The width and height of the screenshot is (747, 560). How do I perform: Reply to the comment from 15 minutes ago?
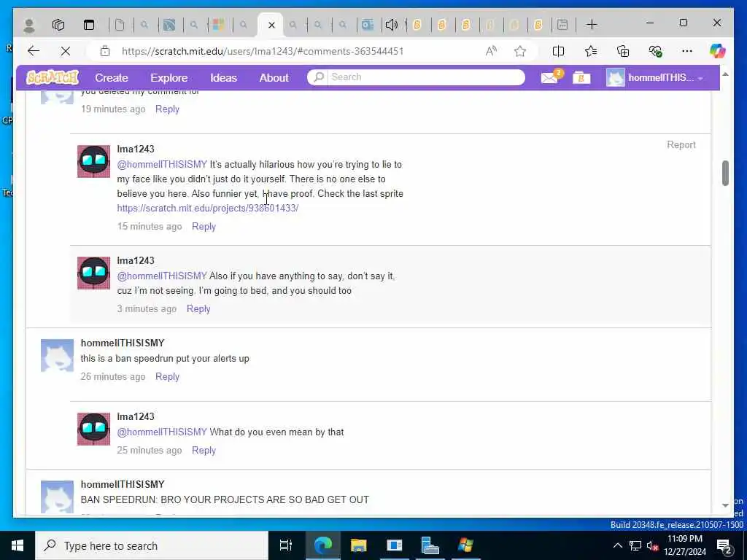(204, 227)
